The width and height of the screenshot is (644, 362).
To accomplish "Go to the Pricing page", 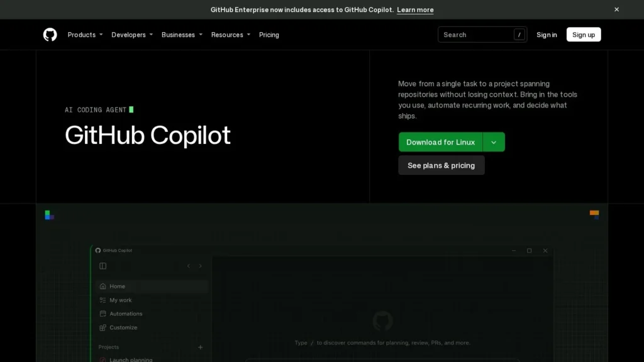I will click(269, 35).
